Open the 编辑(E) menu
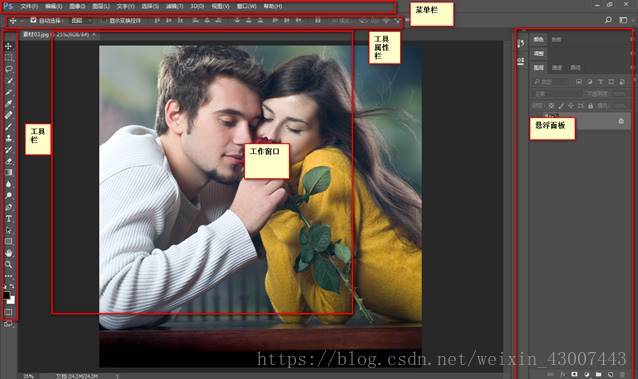This screenshot has width=638, height=379. tap(53, 6)
